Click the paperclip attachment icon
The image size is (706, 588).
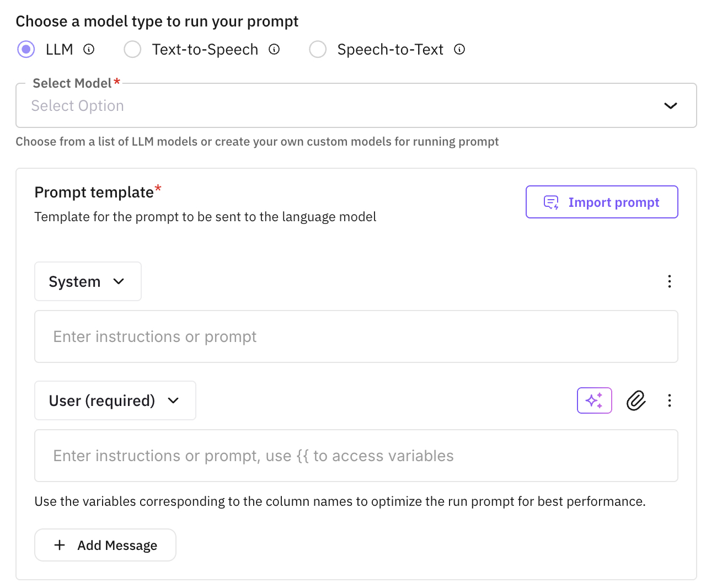(x=636, y=400)
